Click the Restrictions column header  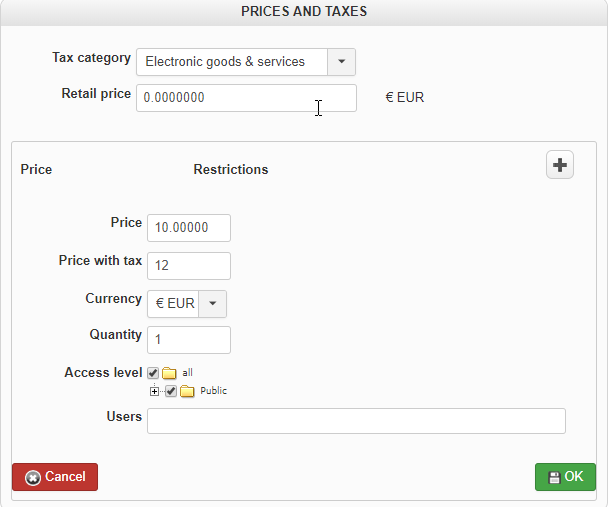point(230,170)
